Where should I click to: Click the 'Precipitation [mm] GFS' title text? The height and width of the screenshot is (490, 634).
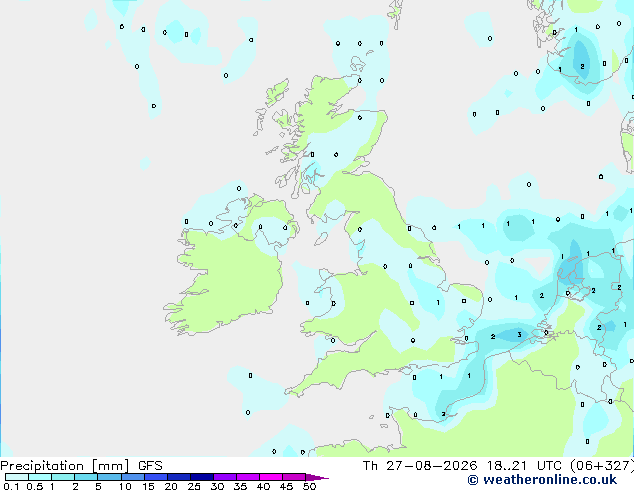81,466
